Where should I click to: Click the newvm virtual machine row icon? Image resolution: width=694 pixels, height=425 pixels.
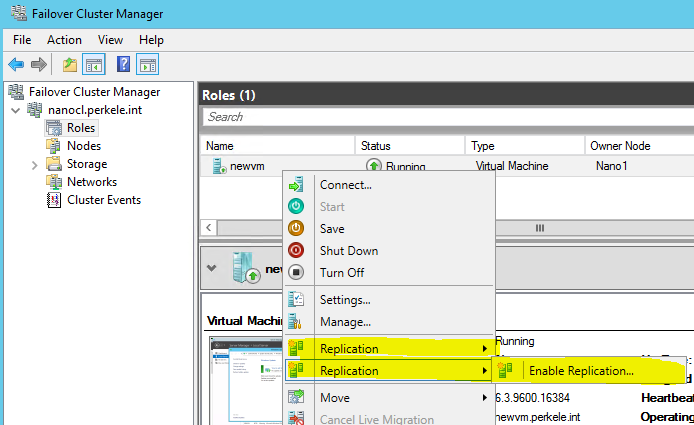220,166
